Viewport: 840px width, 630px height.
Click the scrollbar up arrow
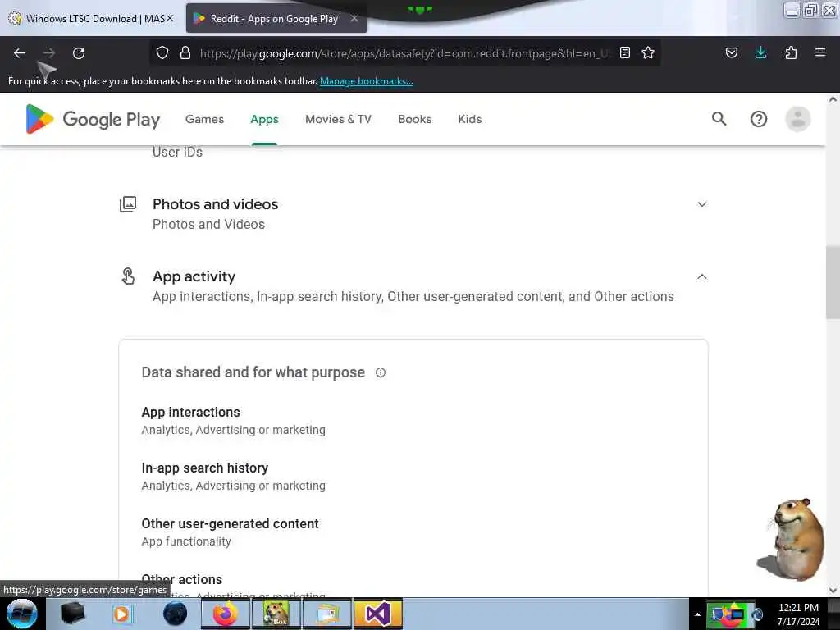(833, 99)
